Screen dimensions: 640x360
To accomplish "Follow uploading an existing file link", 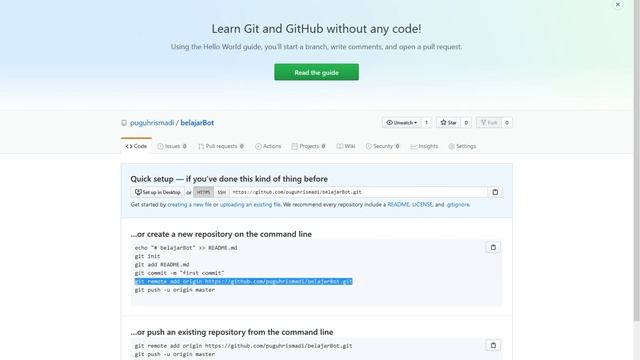I will click(x=250, y=204).
